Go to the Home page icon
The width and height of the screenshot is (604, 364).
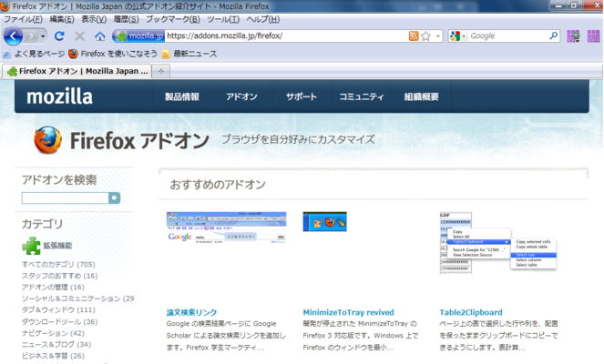100,36
